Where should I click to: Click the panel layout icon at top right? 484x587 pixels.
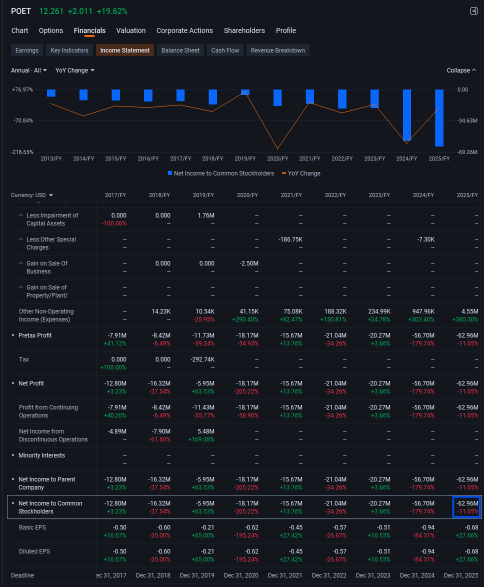pyautogui.click(x=474, y=11)
